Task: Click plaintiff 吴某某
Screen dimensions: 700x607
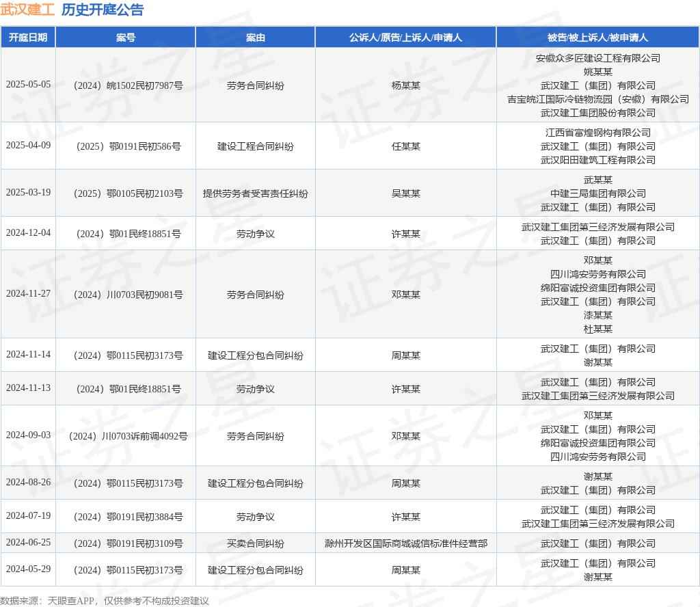Action: [x=406, y=193]
